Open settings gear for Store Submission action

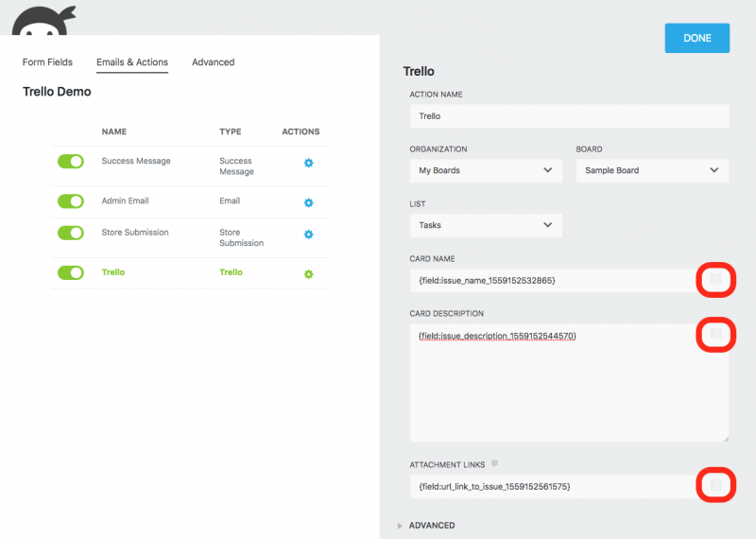[x=309, y=235]
